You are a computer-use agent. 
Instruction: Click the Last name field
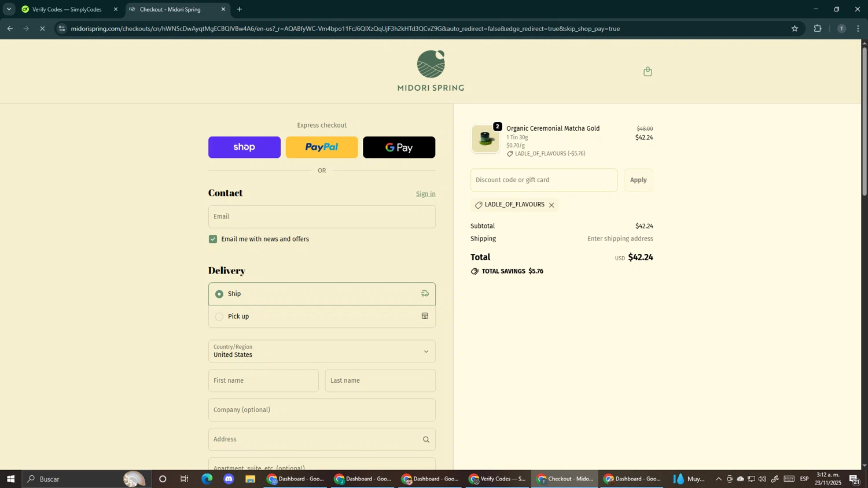380,381
